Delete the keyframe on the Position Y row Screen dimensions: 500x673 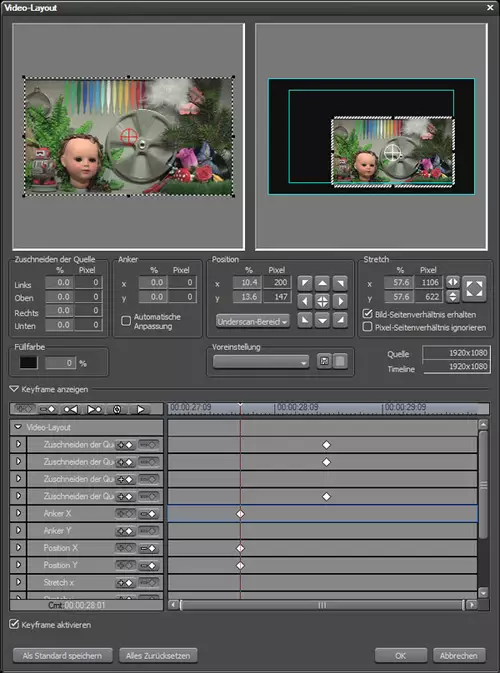pos(148,565)
